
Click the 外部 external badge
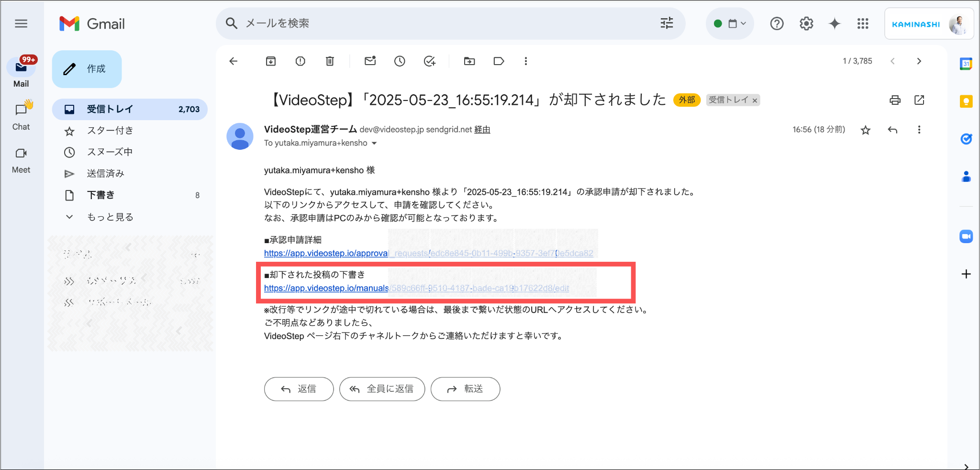pos(687,100)
